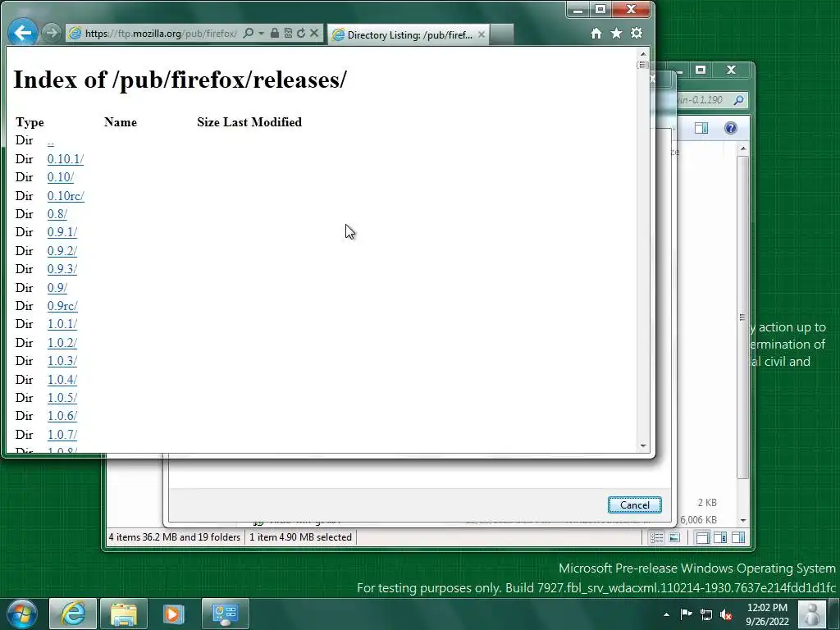Click the security lock icon in address bar
840x630 pixels.
[x=274, y=33]
